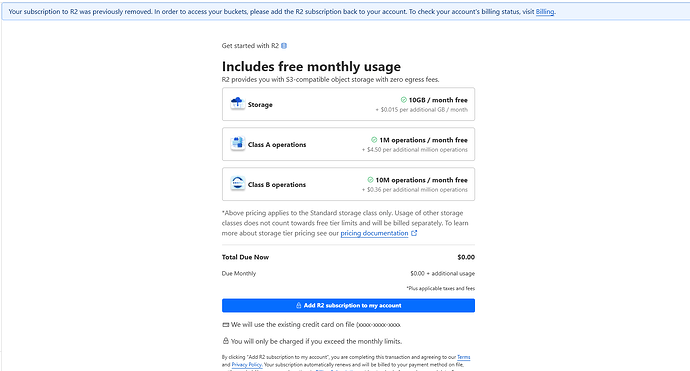The width and height of the screenshot is (690, 371).
Task: Click the R2 documentation icon beside 'Get started with R2'
Action: click(x=284, y=46)
